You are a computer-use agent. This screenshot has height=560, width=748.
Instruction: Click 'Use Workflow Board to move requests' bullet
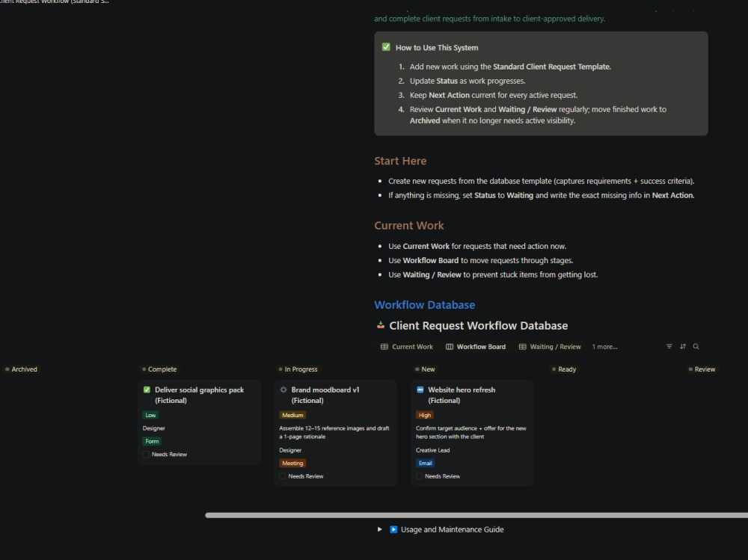click(480, 260)
